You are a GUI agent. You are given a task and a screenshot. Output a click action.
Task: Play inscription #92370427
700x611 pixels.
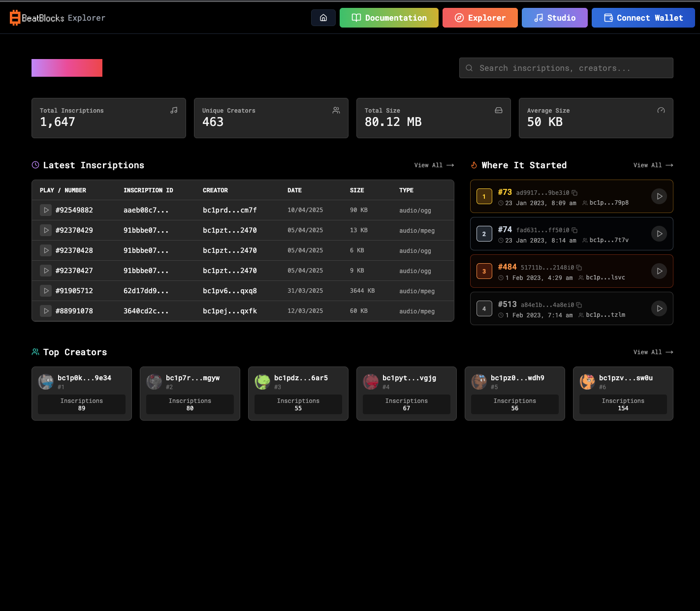(46, 271)
